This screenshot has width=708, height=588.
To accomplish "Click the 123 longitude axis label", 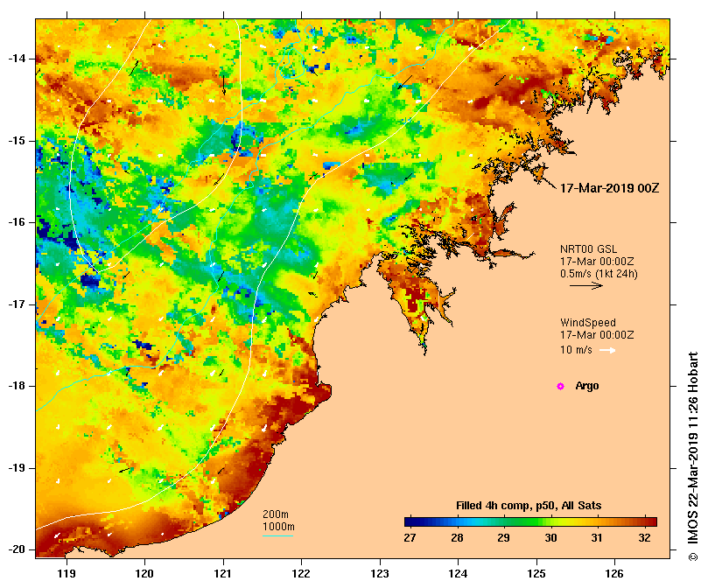I will pyautogui.click(x=380, y=574).
